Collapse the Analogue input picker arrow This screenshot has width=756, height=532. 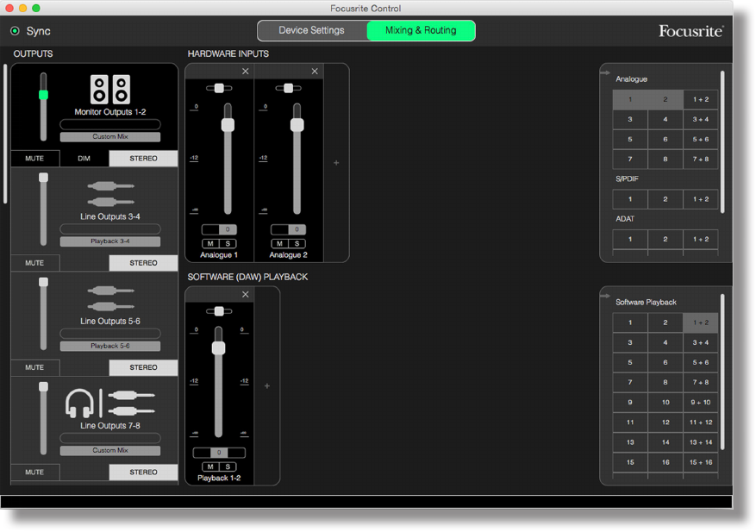[x=605, y=72]
